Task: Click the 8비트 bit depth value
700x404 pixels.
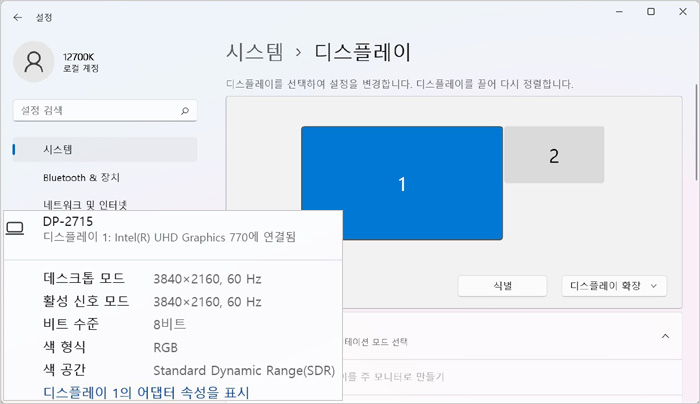Action: [x=170, y=324]
